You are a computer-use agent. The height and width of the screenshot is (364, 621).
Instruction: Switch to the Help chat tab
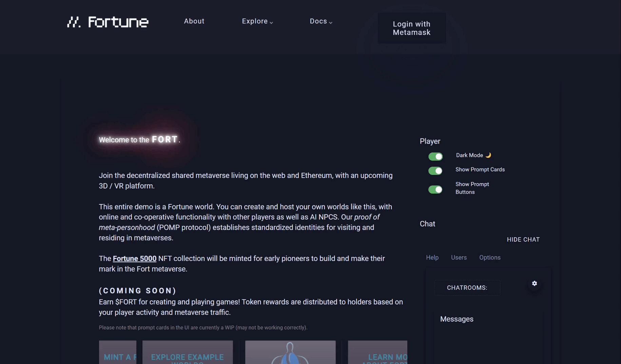tap(432, 258)
